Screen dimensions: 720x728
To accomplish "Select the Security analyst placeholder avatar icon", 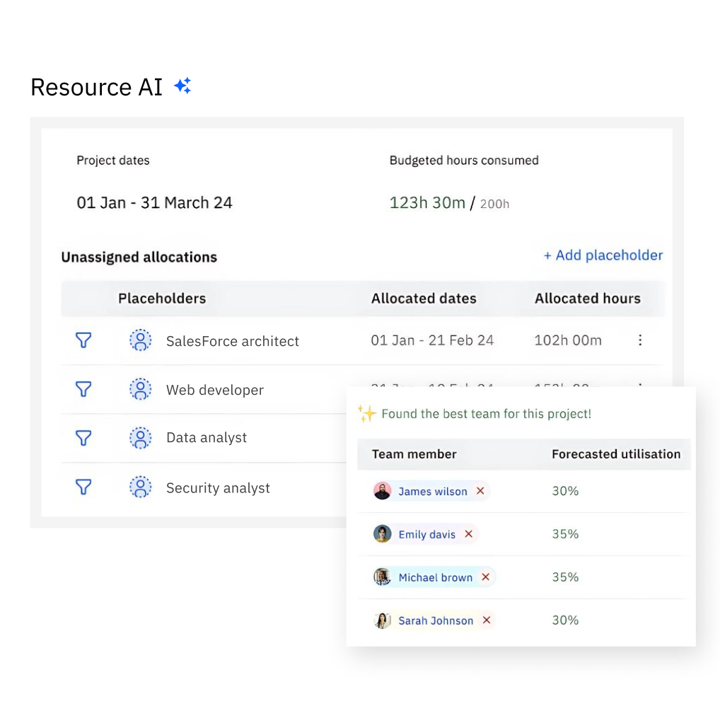I will click(x=140, y=487).
